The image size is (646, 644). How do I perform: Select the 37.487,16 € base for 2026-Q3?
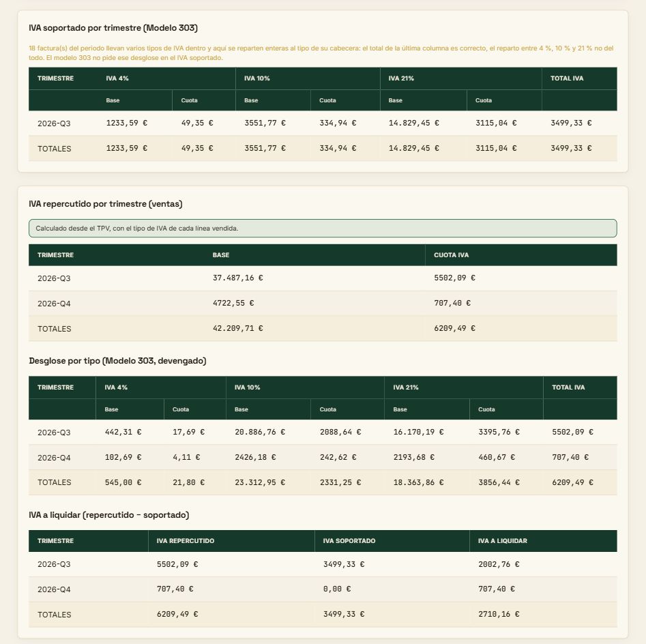click(x=237, y=278)
